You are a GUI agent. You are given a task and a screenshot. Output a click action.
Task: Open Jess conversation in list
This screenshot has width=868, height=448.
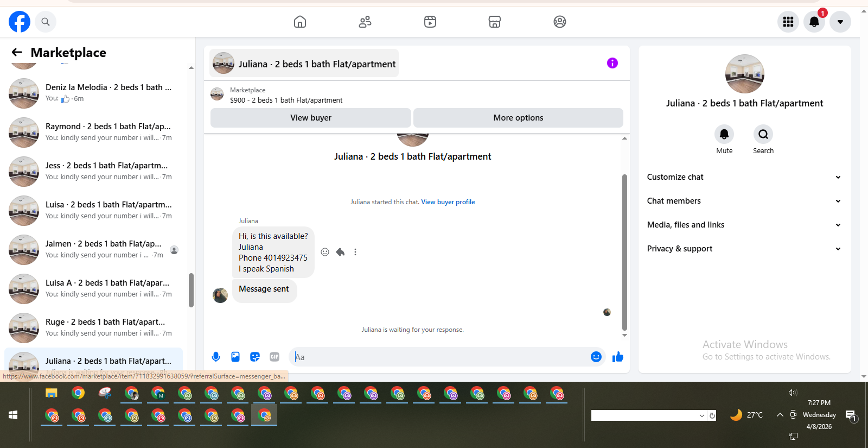[93, 171]
